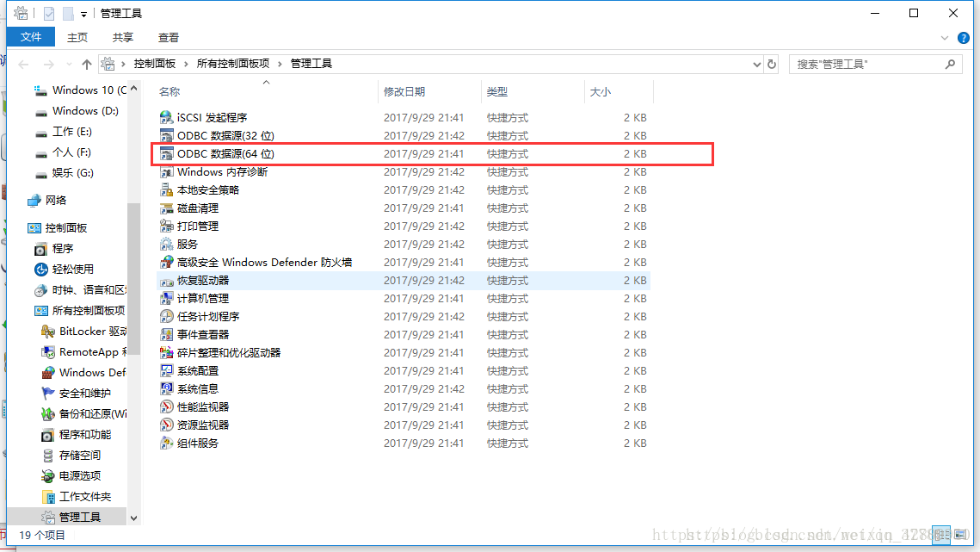This screenshot has height=552, width=980.
Task: Select the 碎片整理和优化驱动器 icon
Action: coord(166,353)
